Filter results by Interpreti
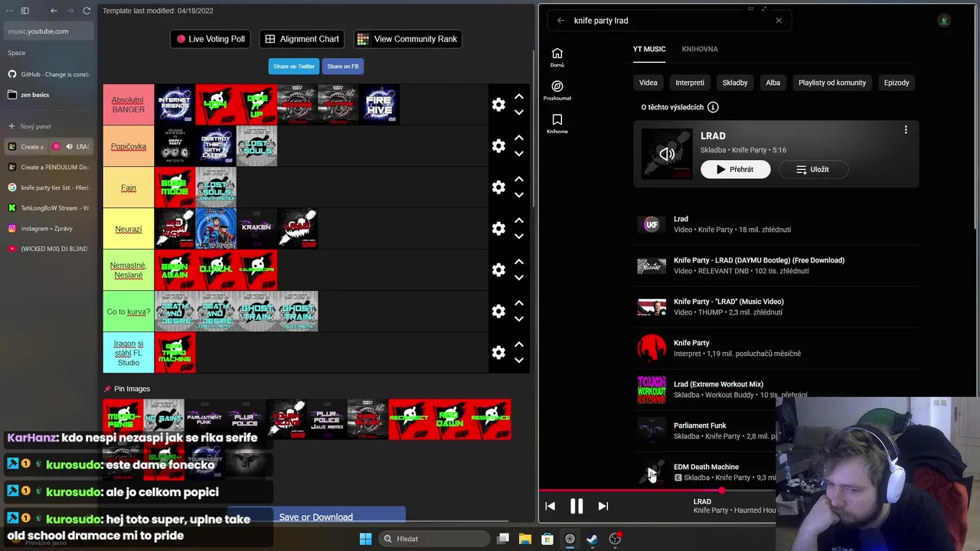 [690, 83]
